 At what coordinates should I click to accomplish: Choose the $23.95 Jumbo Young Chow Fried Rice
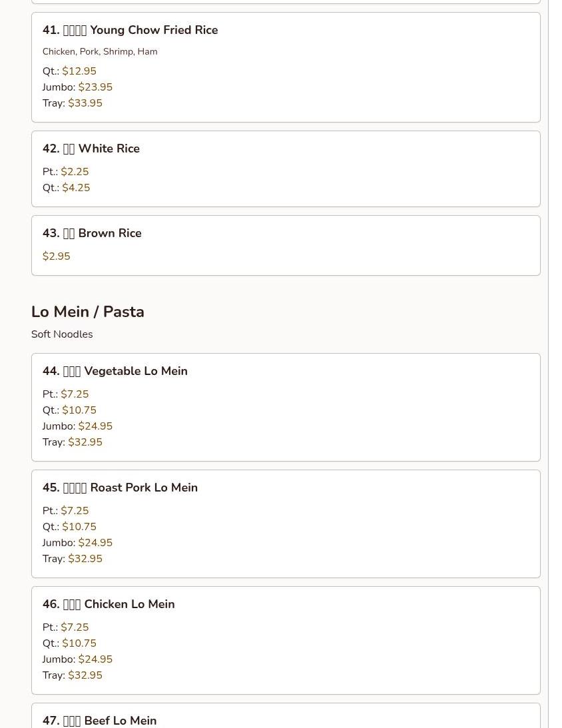pos(95,87)
